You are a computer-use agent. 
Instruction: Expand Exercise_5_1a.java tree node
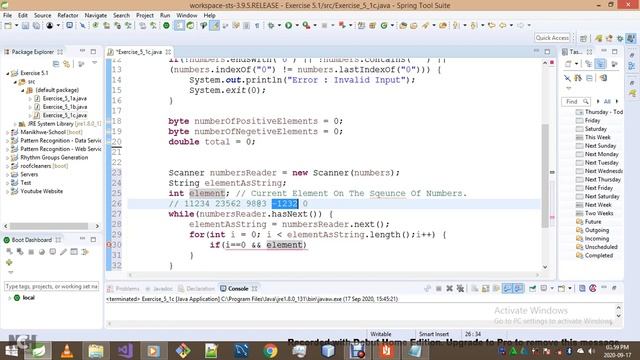30,98
